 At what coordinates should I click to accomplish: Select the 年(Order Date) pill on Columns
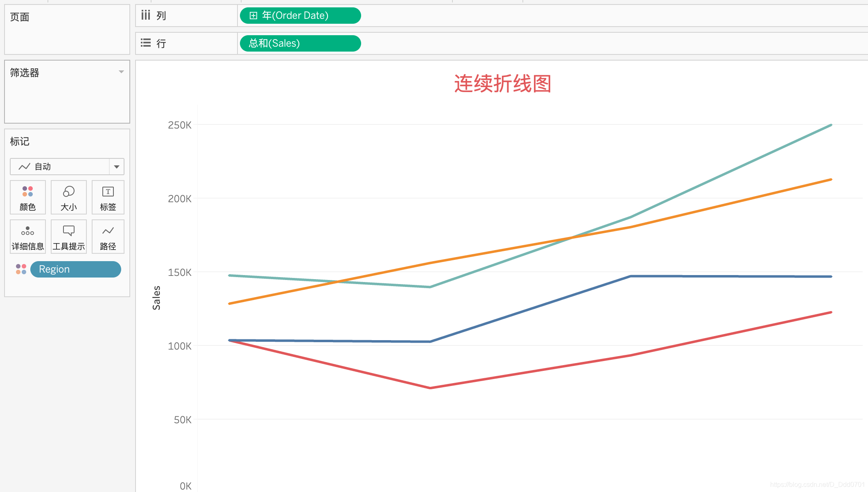(x=300, y=16)
